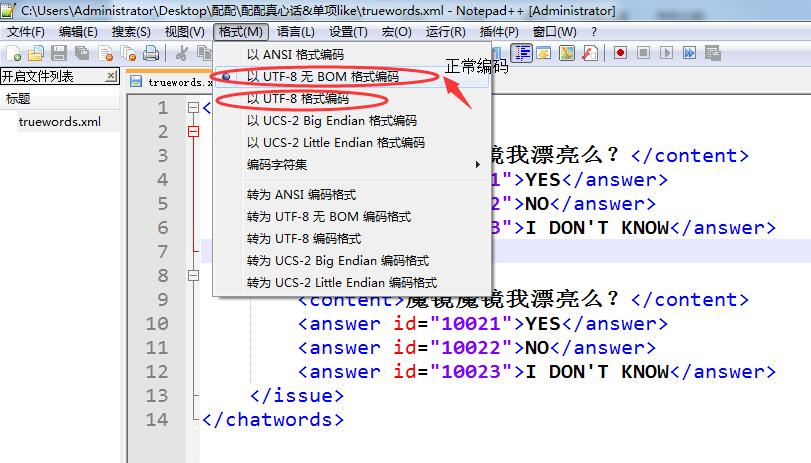Open the Function List icon
811x463 pixels.
(590, 53)
